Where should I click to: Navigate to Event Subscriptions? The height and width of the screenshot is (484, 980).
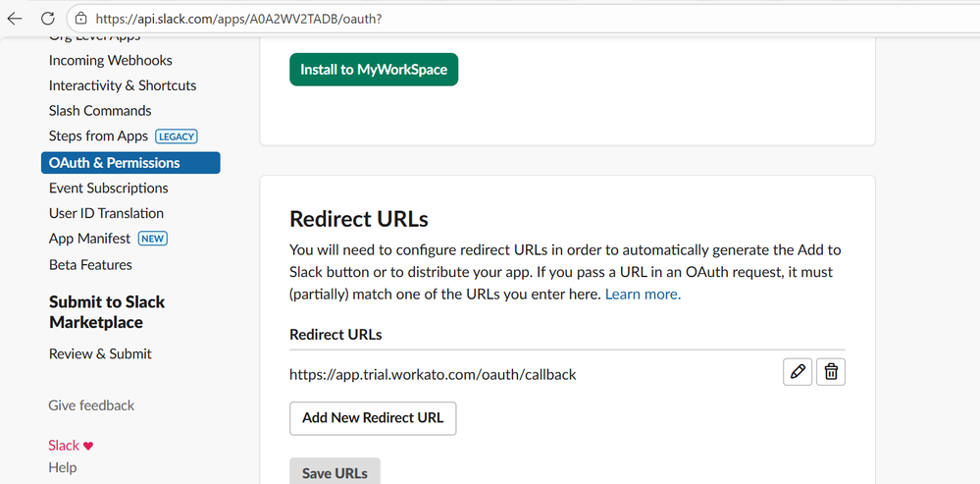[x=108, y=188]
